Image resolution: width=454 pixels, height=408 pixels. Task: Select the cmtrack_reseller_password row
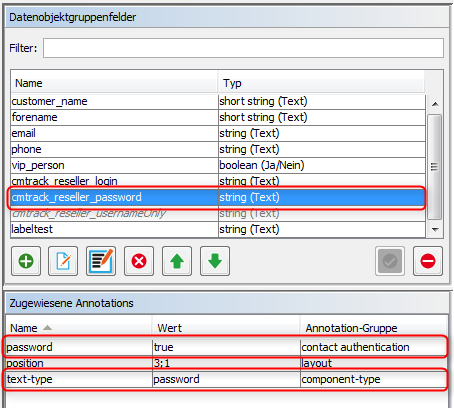[x=218, y=197]
